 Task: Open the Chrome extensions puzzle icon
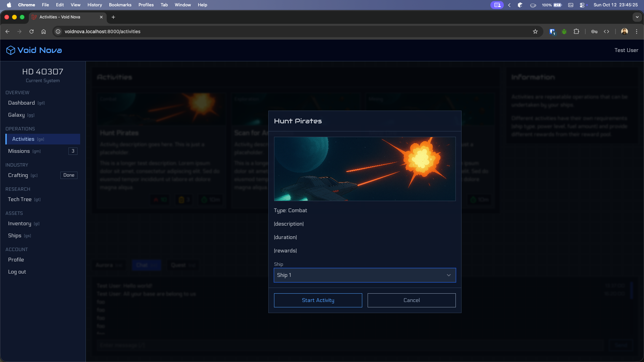click(x=576, y=32)
